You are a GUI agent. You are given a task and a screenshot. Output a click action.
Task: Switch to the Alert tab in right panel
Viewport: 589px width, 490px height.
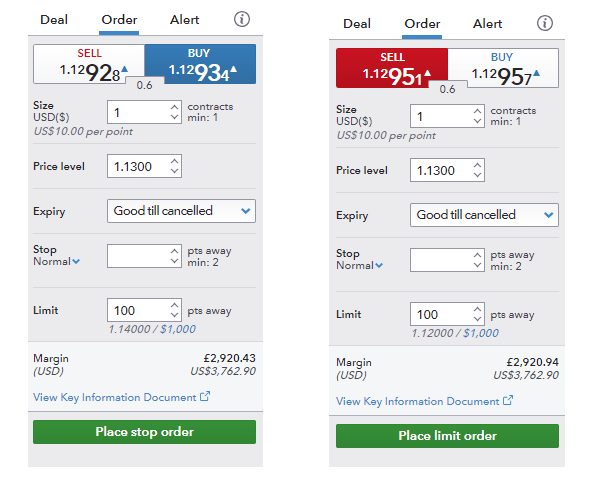coord(487,24)
